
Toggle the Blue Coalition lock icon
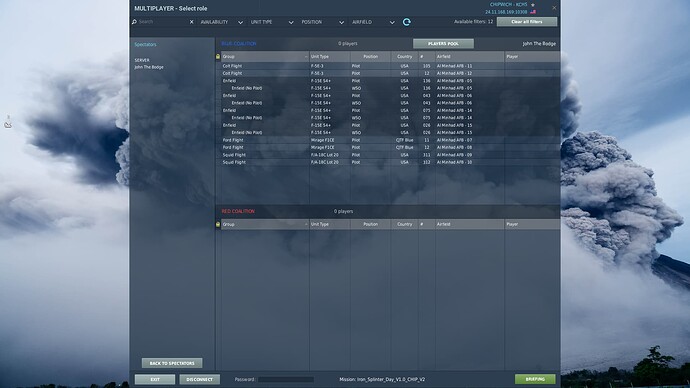tap(218, 57)
